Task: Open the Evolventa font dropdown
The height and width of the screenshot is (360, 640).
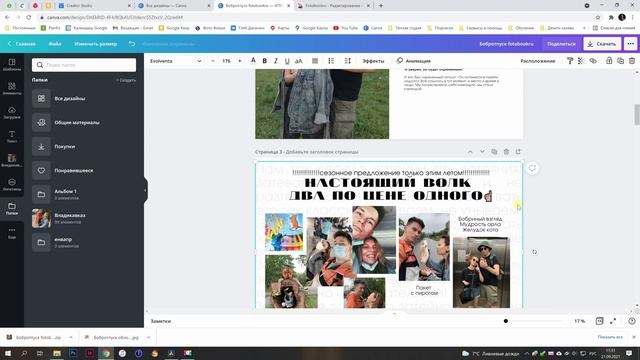Action: click(176, 61)
